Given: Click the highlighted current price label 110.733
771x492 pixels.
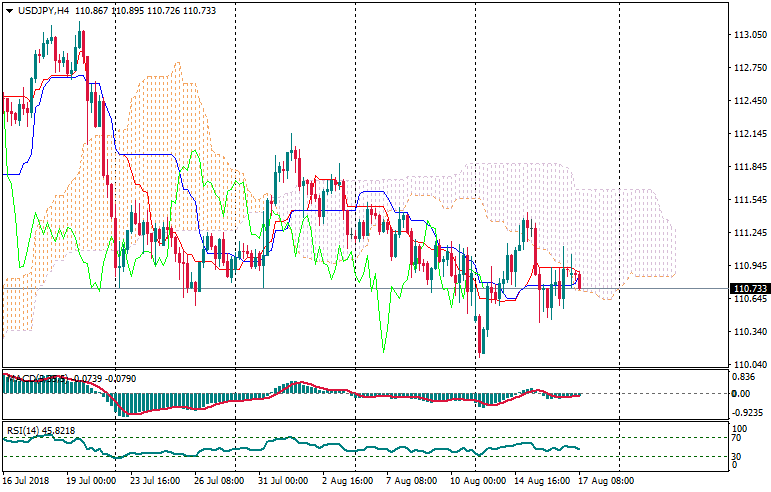Looking at the screenshot, I should pyautogui.click(x=750, y=289).
